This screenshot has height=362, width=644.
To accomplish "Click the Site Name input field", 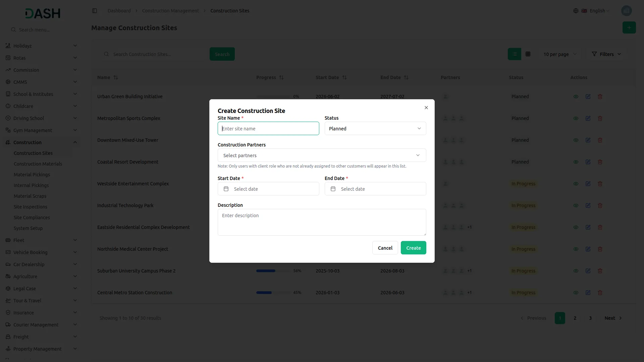I will [x=268, y=128].
